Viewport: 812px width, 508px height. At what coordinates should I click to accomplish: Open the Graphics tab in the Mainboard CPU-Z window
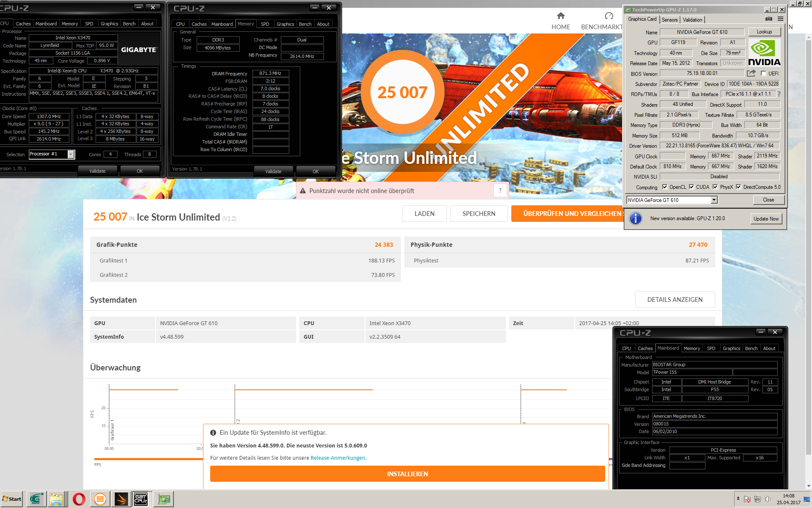(x=731, y=348)
